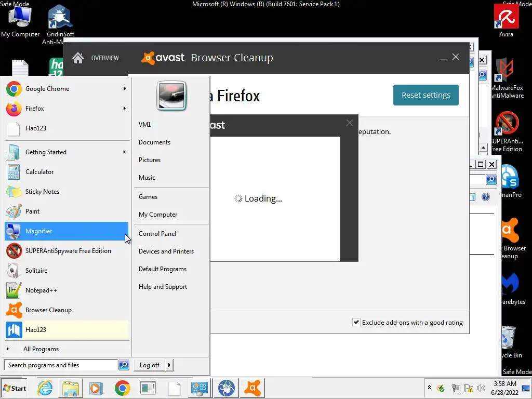Show hidden system tray icons
This screenshot has width=532, height=399.
(x=429, y=388)
